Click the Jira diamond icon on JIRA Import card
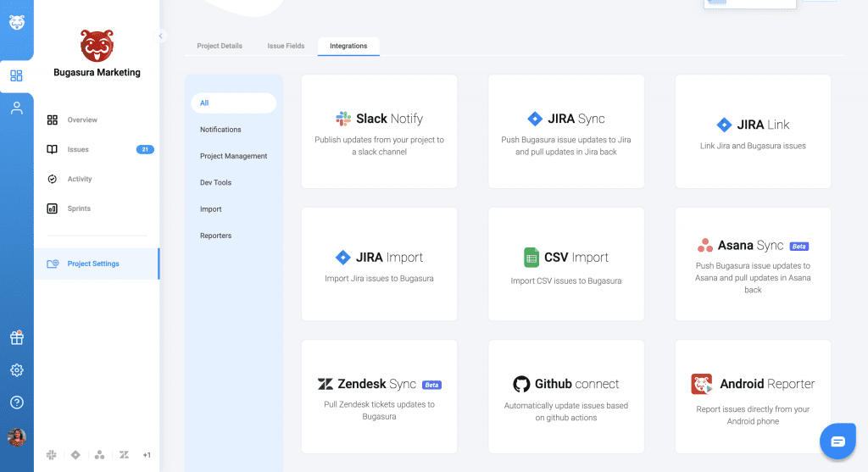The width and height of the screenshot is (868, 472). tap(343, 258)
